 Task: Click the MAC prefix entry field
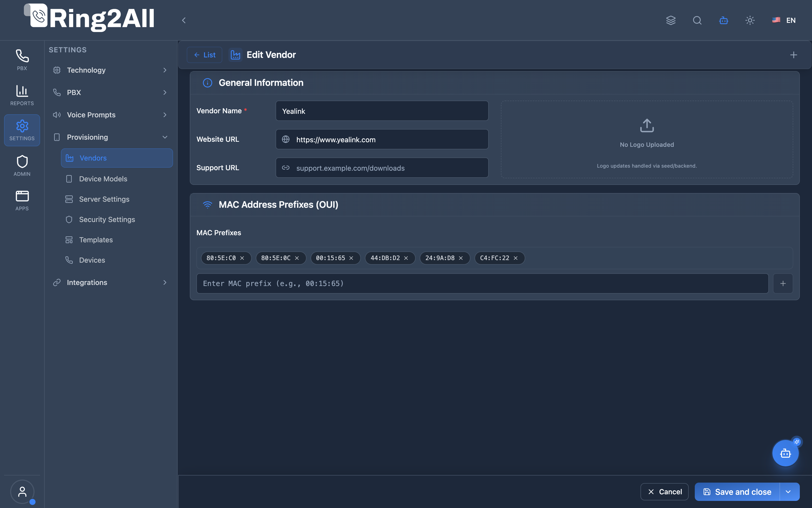482,283
